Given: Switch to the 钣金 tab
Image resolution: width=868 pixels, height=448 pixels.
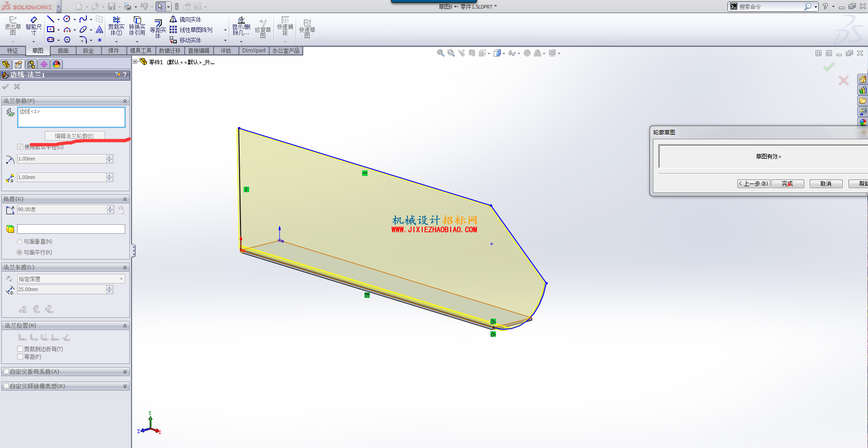Looking at the screenshot, I should pyautogui.click(x=88, y=51).
